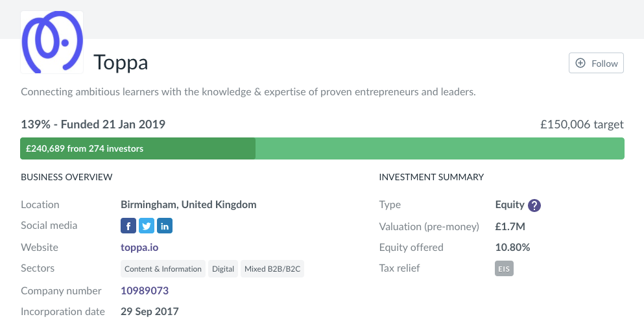The height and width of the screenshot is (330, 644).
Task: Click the EIS tax relief badge
Action: [504, 268]
